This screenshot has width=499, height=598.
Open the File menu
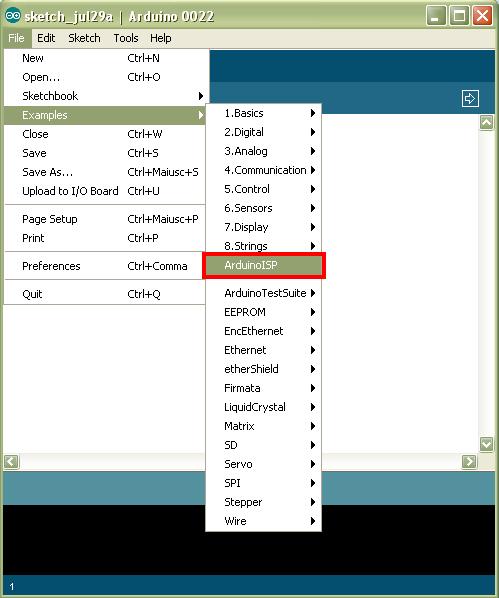(16, 38)
